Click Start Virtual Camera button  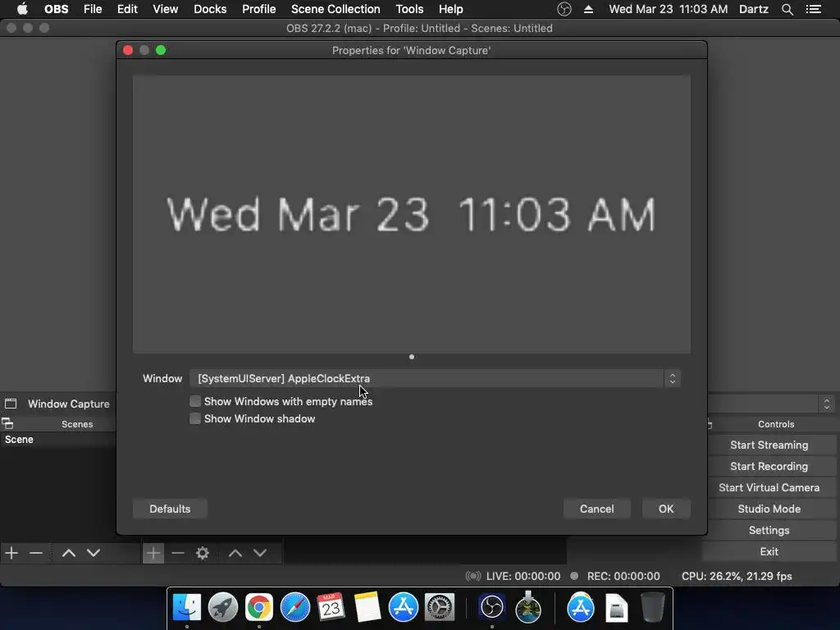pos(769,487)
